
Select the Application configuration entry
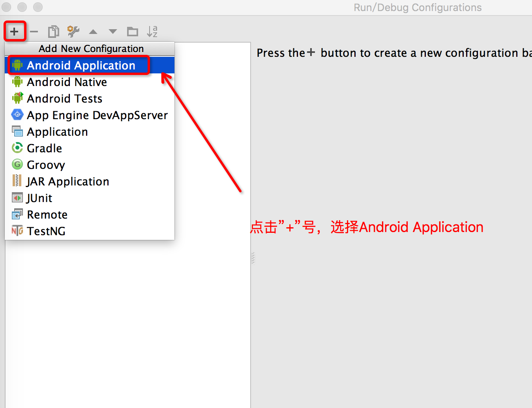pos(90,132)
